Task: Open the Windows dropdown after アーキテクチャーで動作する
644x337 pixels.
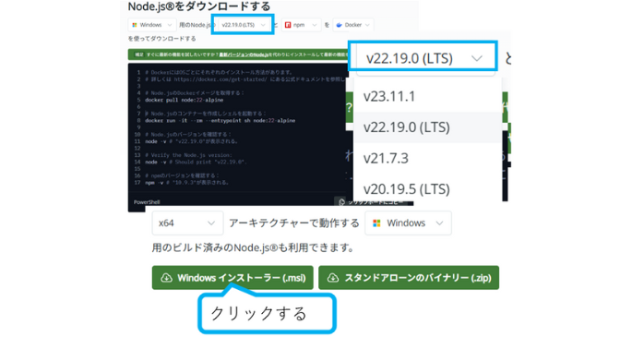Action: pos(408,223)
